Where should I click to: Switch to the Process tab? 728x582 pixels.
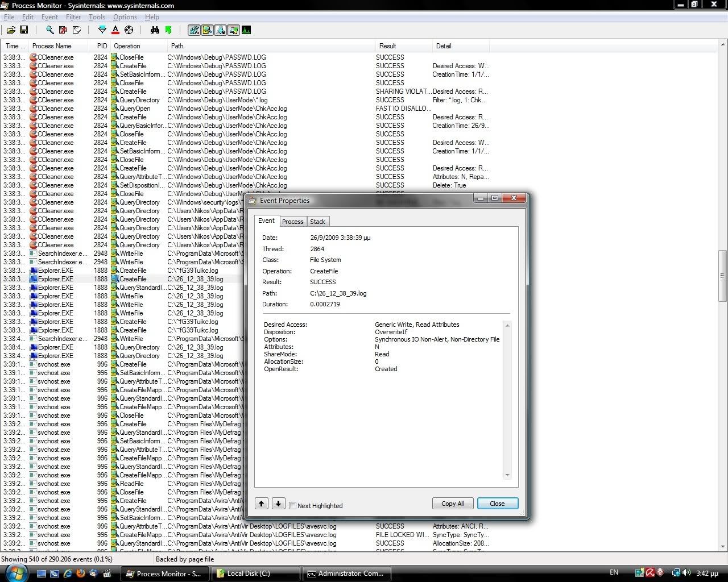coord(292,222)
